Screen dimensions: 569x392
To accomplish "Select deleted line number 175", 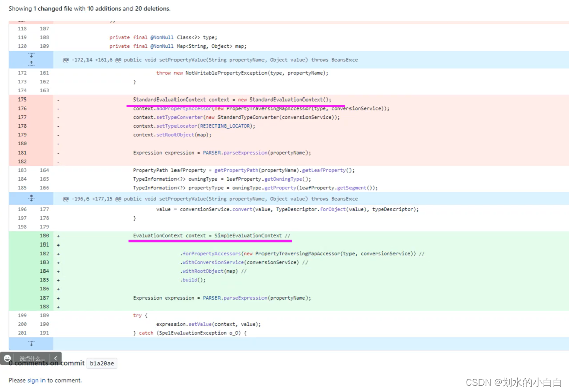I will click(x=22, y=100).
